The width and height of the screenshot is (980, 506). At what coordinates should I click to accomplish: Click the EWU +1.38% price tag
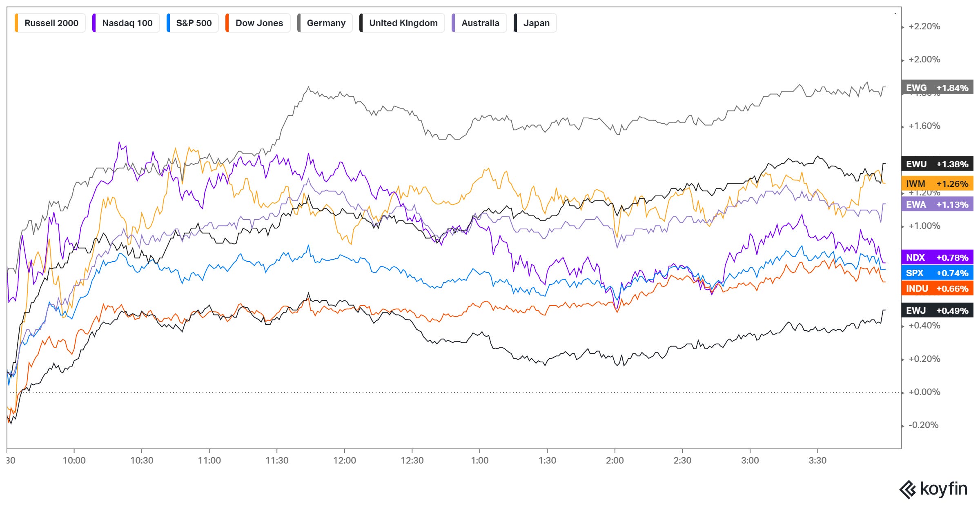click(937, 164)
